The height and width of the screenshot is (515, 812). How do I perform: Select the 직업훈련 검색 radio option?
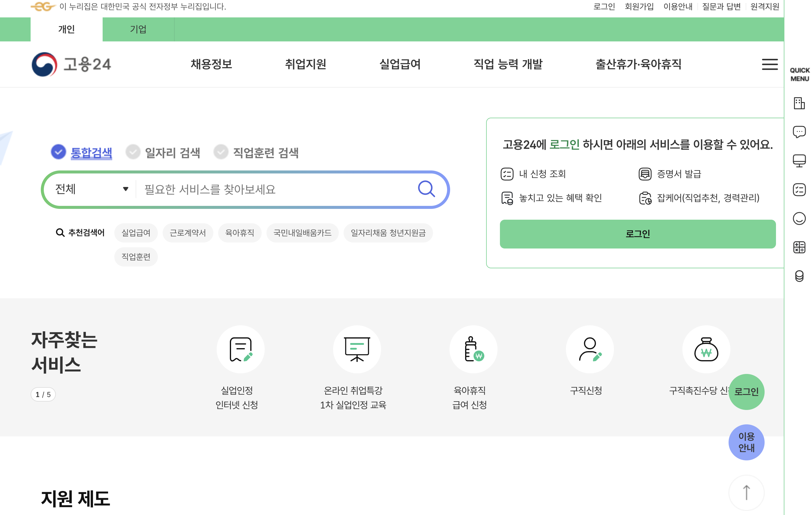tap(221, 152)
